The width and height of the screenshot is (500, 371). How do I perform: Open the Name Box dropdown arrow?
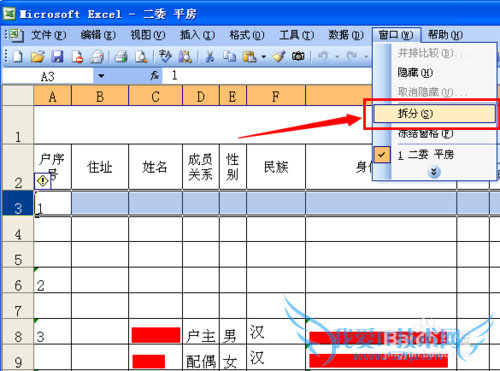pos(101,76)
